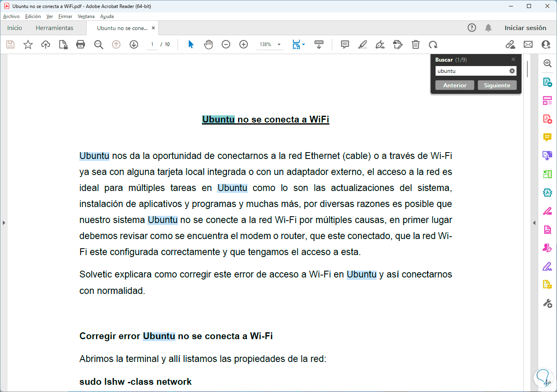Zoom in with the plus icon
This screenshot has width=557, height=392.
[244, 44]
